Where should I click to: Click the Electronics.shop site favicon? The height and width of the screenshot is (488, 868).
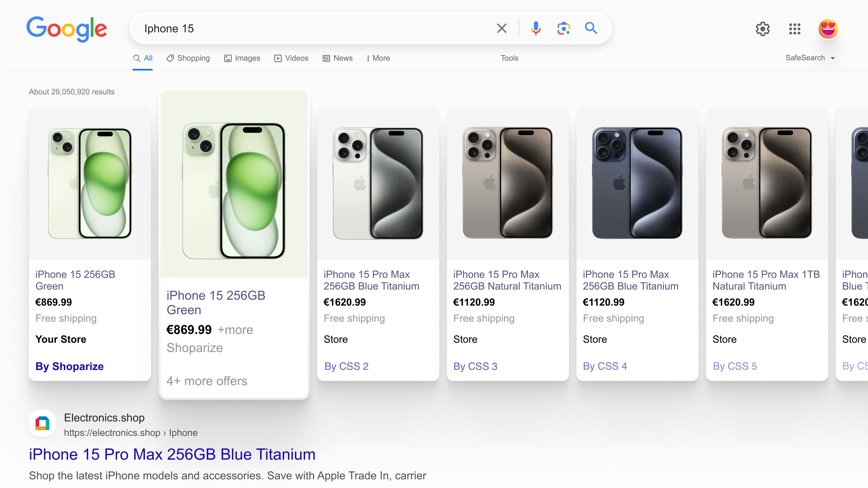point(42,423)
